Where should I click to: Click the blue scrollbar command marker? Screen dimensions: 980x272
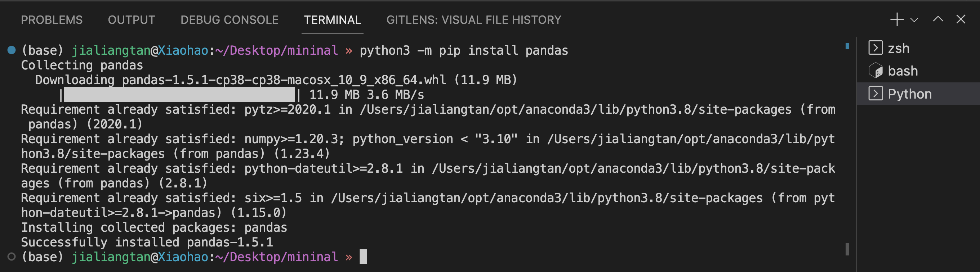[x=847, y=46]
